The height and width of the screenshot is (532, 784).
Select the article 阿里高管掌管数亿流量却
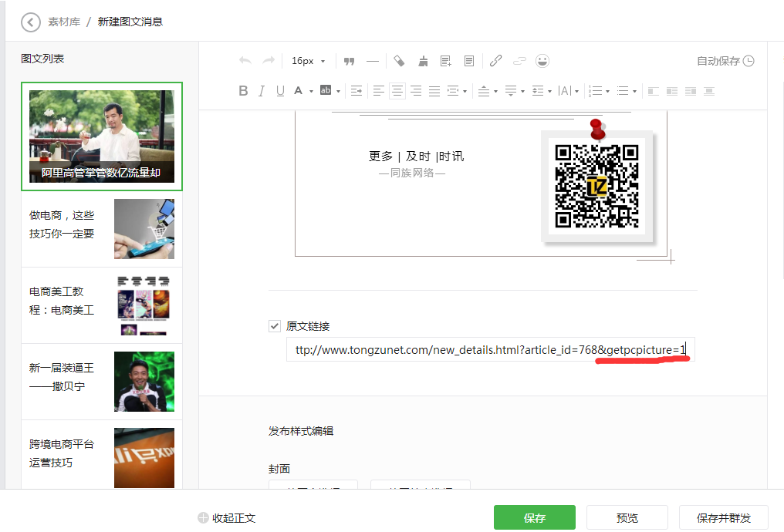(x=102, y=136)
